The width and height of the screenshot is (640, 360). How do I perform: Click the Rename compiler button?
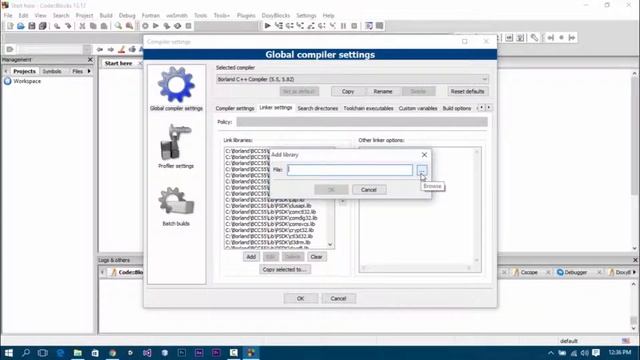pyautogui.click(x=383, y=91)
